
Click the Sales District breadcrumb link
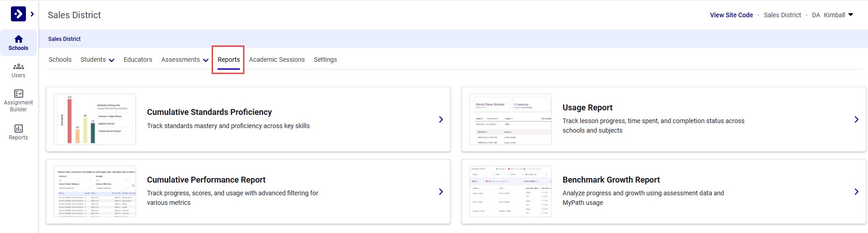(x=65, y=39)
